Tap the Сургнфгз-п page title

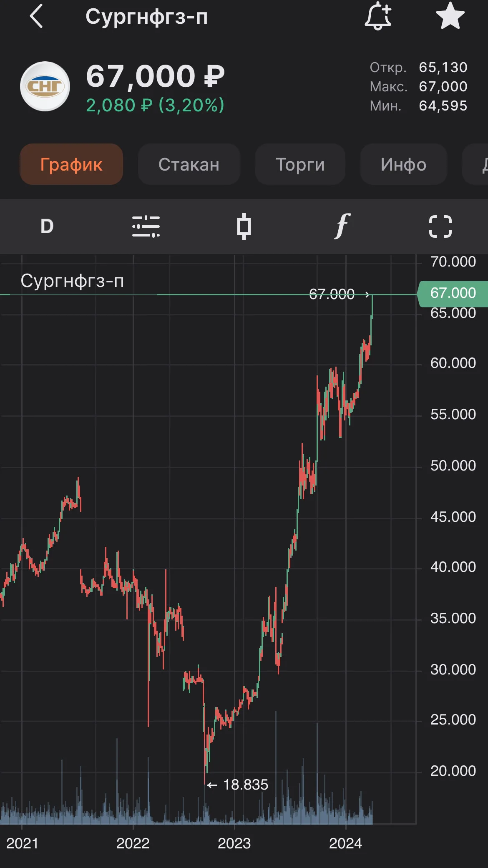pyautogui.click(x=147, y=17)
